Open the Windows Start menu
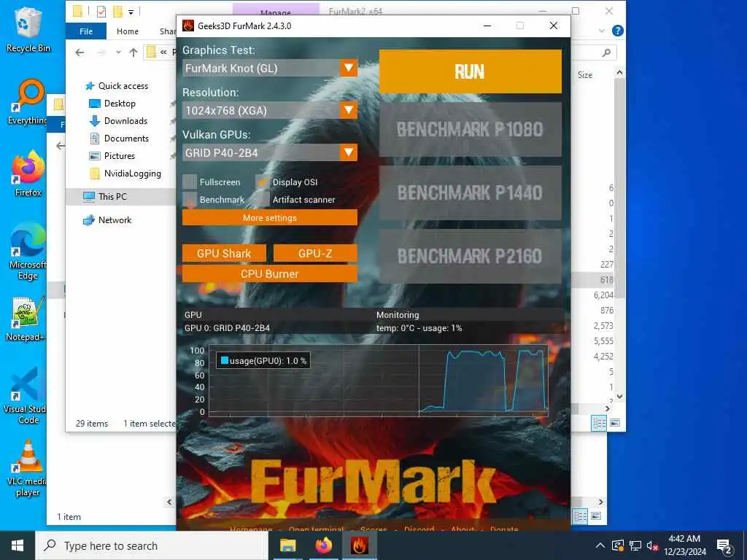Screen dimensions: 747x560 pos(18,545)
